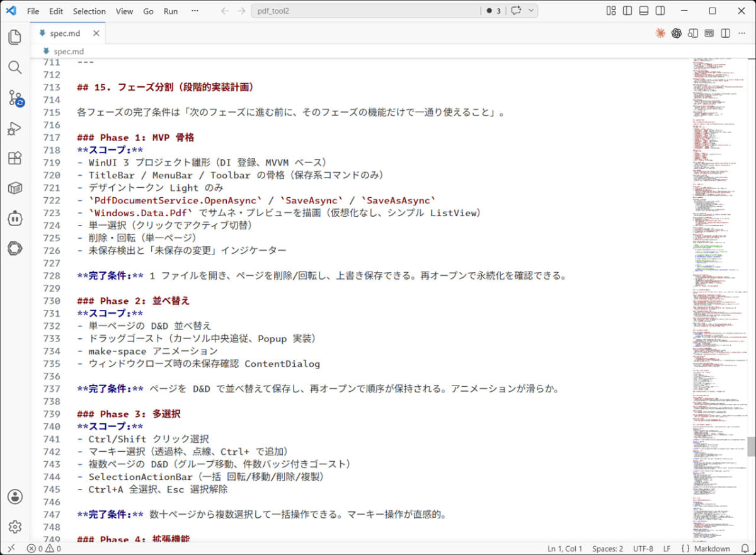This screenshot has height=555, width=756.
Task: Open the Selection menu
Action: point(89,11)
